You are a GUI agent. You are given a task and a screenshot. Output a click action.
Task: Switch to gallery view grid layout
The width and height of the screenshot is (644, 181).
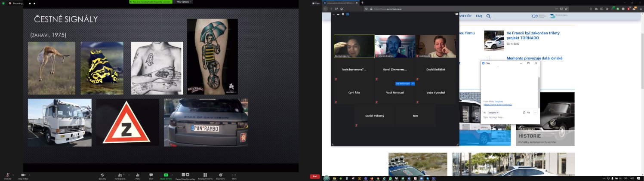click(348, 14)
